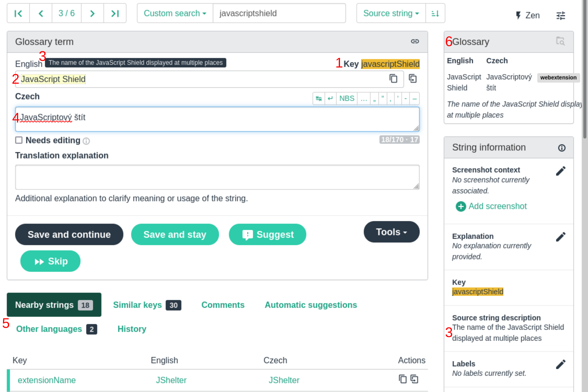Open the extensionName key link

tap(47, 380)
